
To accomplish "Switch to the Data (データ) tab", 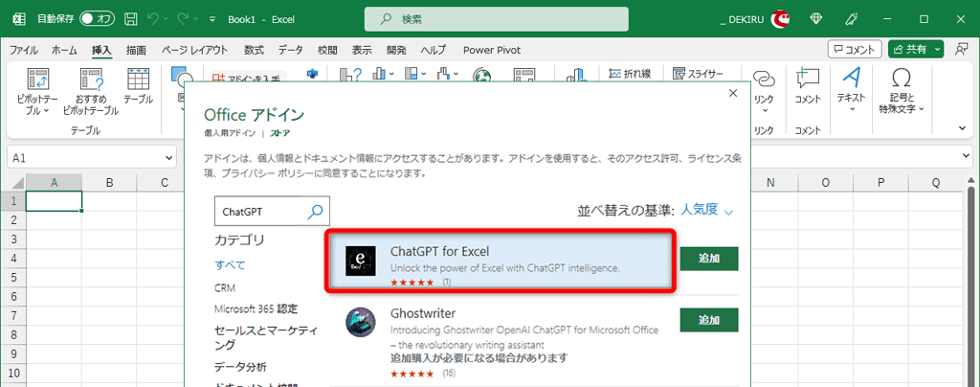I will coord(291,50).
